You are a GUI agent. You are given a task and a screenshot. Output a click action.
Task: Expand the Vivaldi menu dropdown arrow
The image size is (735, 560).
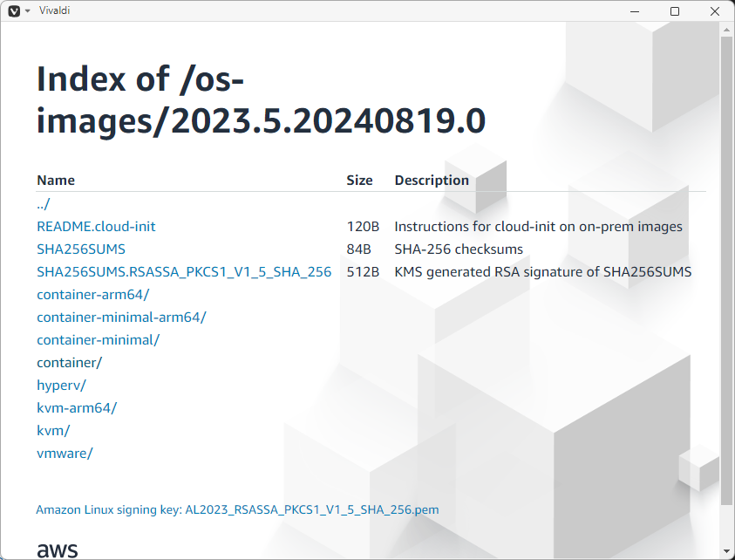pos(27,10)
